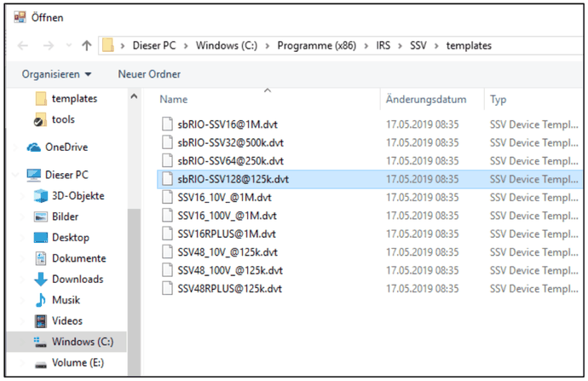Open Musik in the sidebar
This screenshot has height=381, width=588.
[66, 300]
